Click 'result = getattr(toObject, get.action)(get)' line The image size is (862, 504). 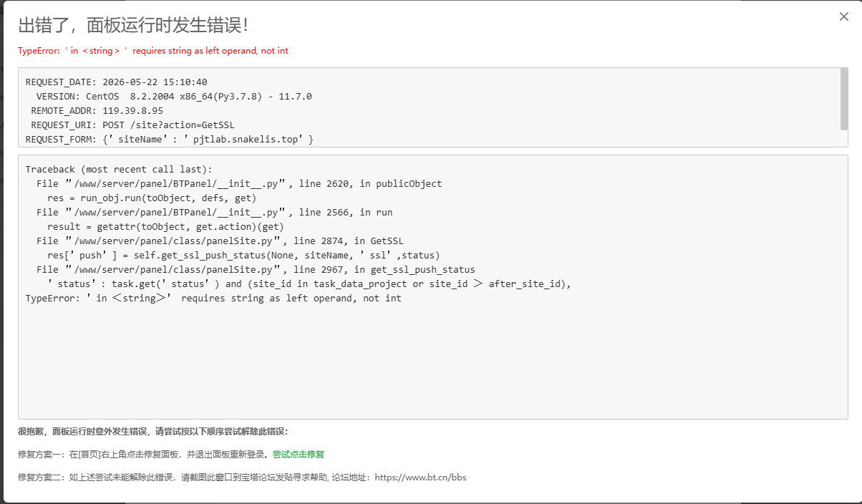[x=165, y=227]
